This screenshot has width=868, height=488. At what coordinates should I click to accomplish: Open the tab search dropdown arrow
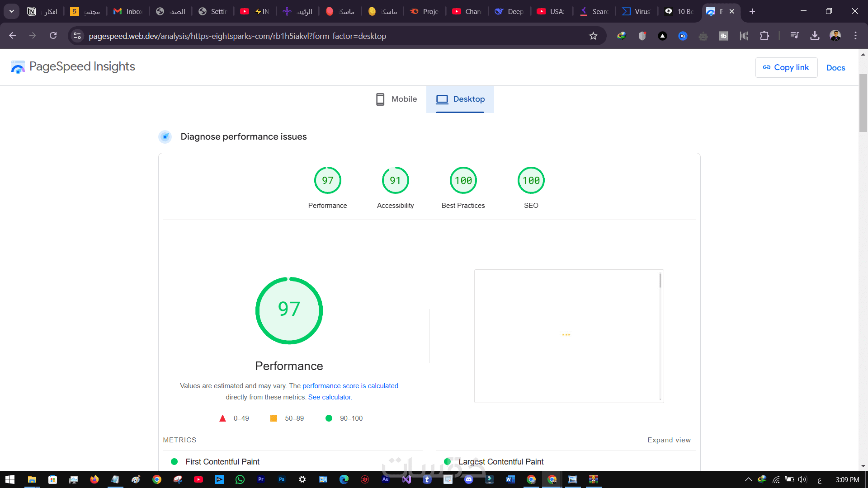click(x=12, y=11)
